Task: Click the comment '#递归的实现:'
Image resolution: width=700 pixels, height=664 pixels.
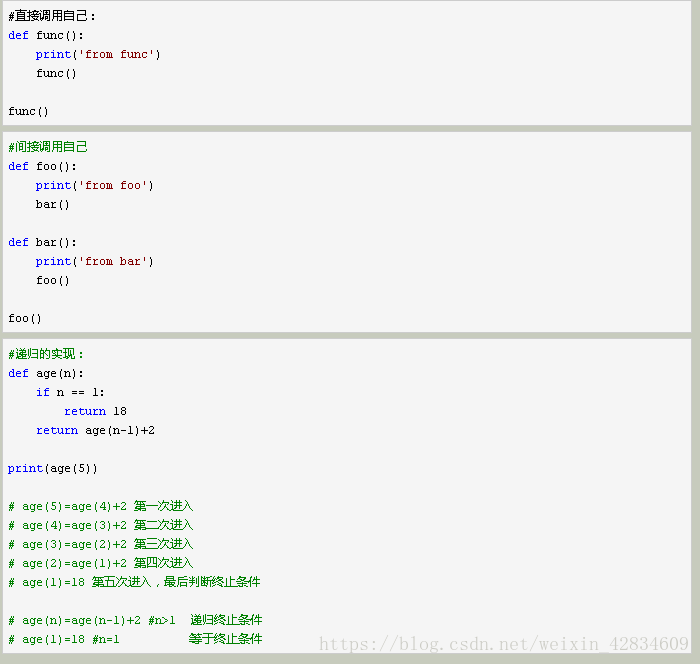Action: pos(46,354)
